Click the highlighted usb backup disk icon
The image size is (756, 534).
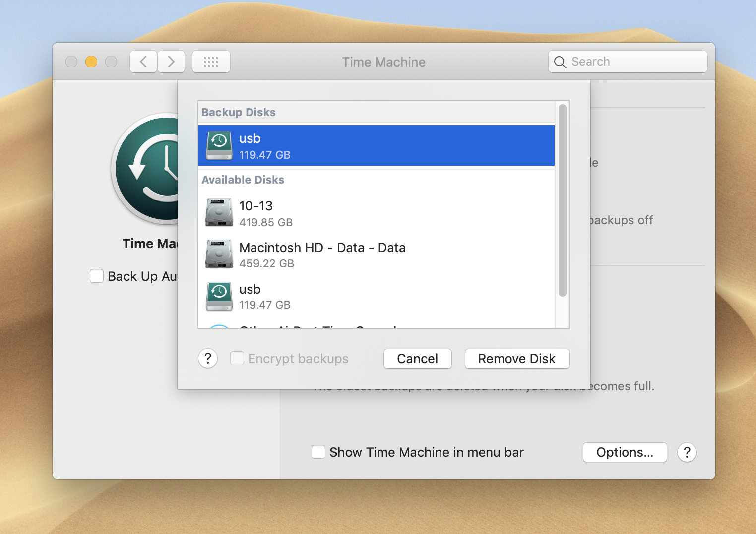click(219, 145)
